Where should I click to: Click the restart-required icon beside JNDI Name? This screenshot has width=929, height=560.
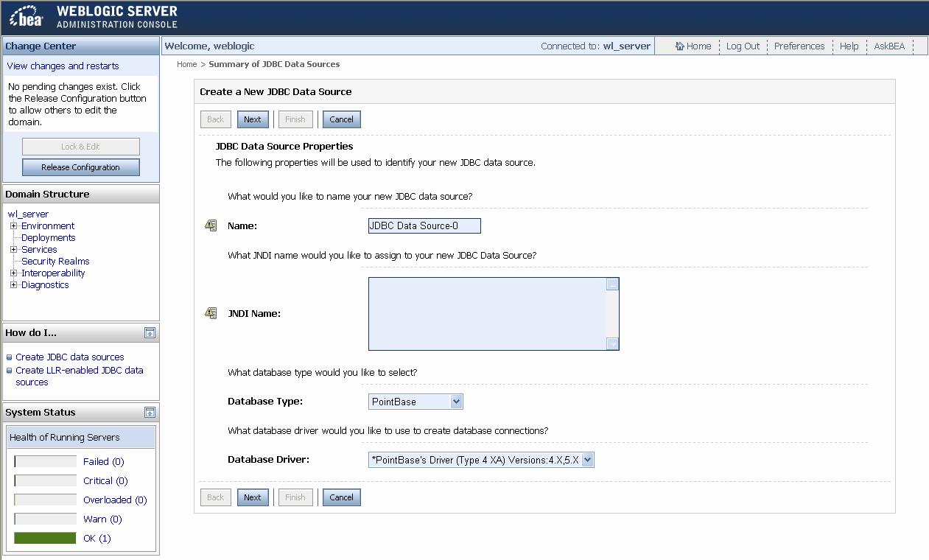211,313
